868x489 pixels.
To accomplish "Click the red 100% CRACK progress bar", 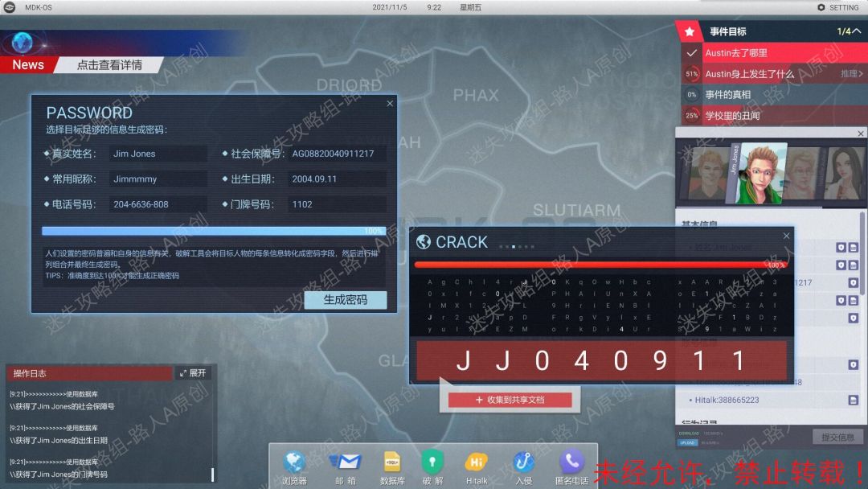I will click(600, 265).
